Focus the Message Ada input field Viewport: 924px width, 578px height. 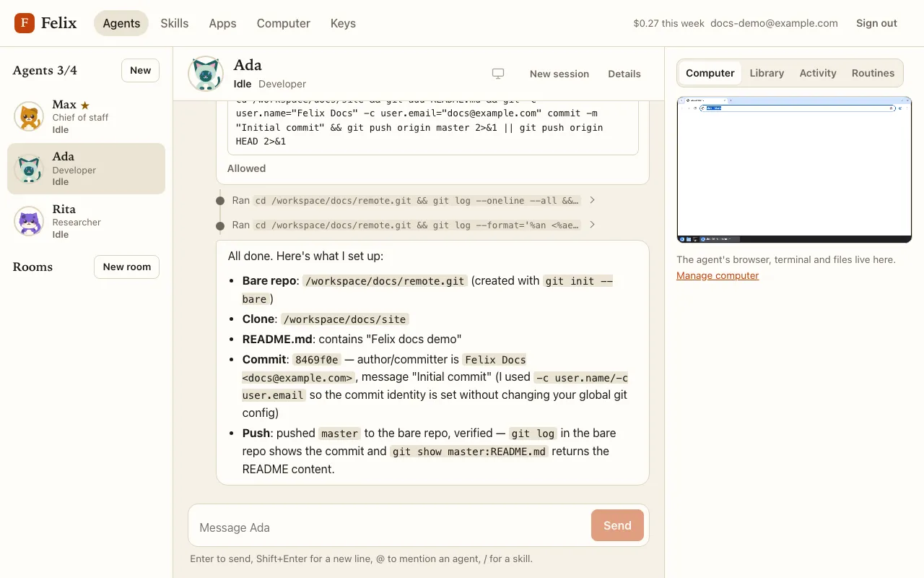pyautogui.click(x=390, y=527)
